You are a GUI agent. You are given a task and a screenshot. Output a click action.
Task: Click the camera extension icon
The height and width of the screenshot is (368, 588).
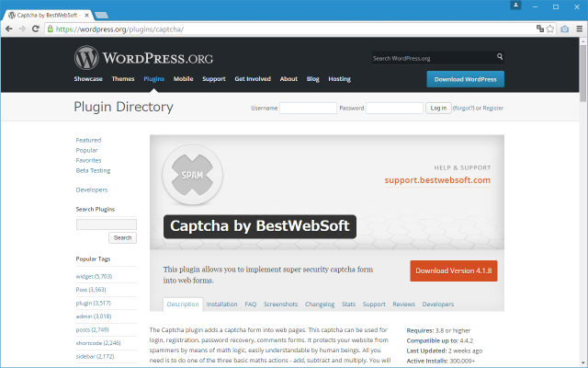565,29
